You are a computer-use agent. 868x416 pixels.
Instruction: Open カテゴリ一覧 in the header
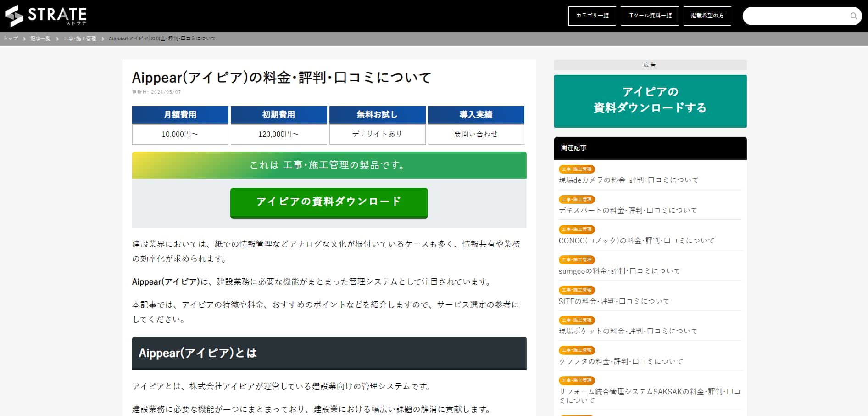click(x=592, y=16)
